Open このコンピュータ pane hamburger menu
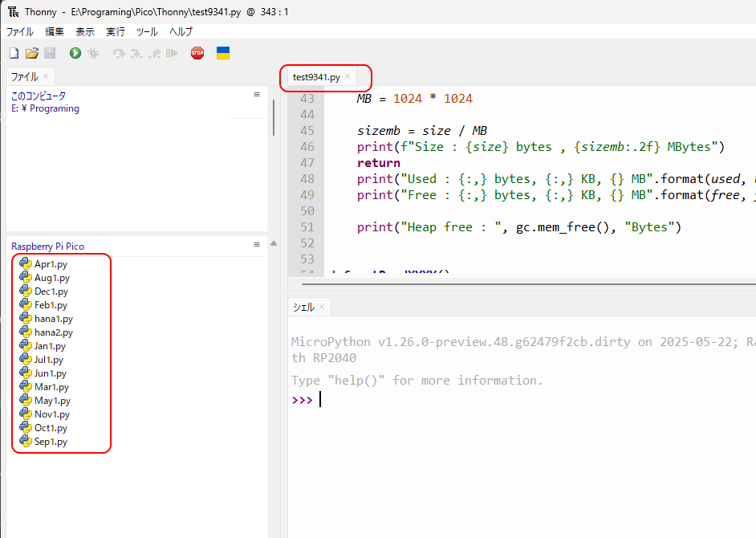Image resolution: width=756 pixels, height=538 pixels. pyautogui.click(x=257, y=95)
